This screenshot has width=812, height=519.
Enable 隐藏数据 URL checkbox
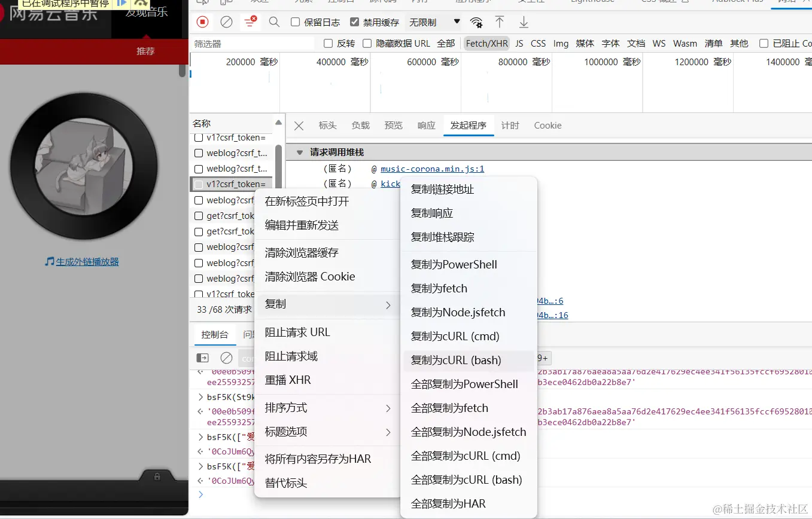point(367,43)
